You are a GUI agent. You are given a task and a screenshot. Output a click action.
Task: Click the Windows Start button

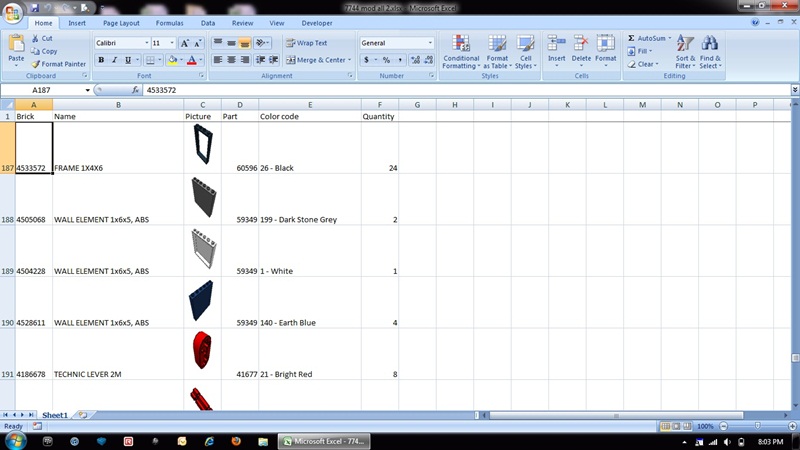click(x=13, y=441)
